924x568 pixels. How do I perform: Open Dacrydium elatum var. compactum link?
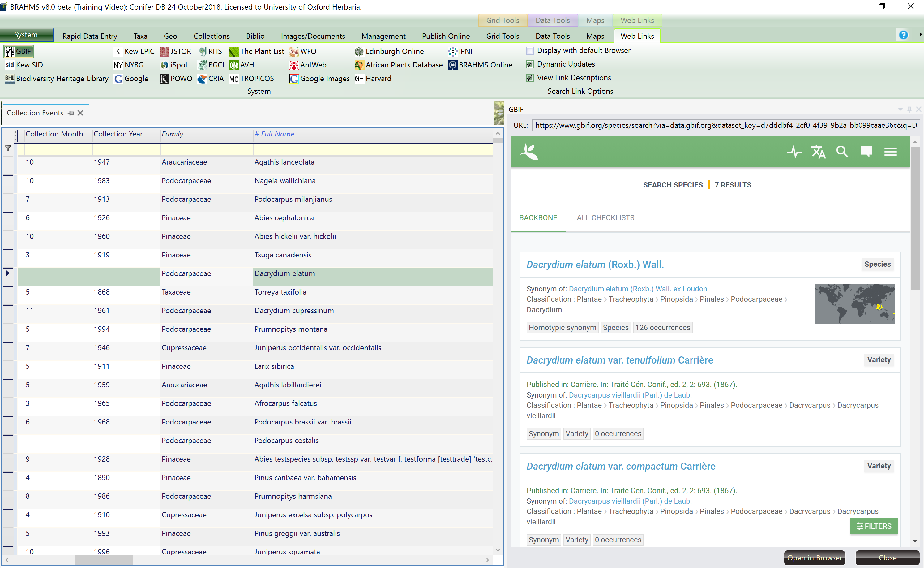coord(621,466)
